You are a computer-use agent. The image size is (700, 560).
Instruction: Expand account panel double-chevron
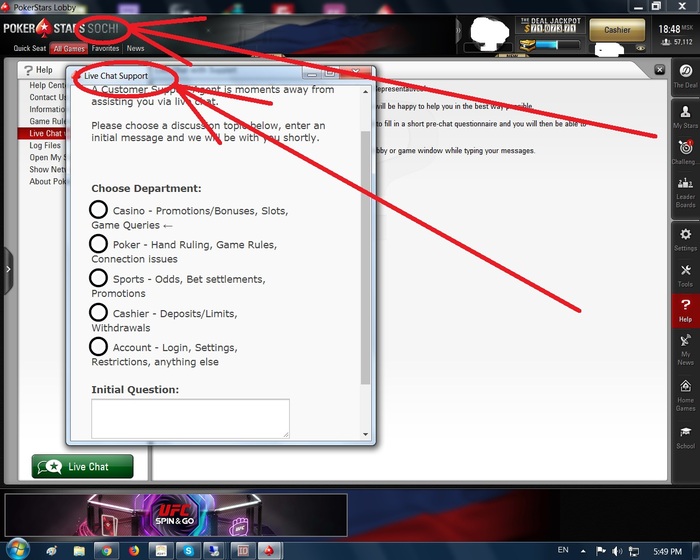(x=459, y=30)
